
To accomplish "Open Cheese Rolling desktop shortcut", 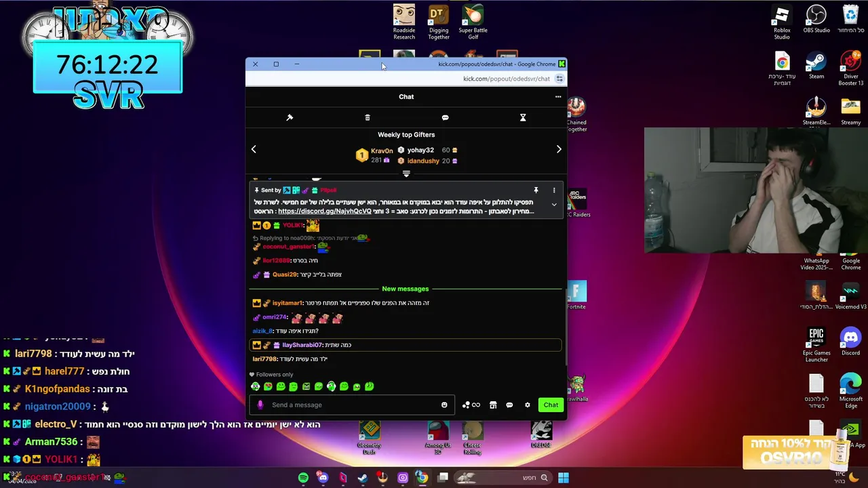I will pos(473,438).
